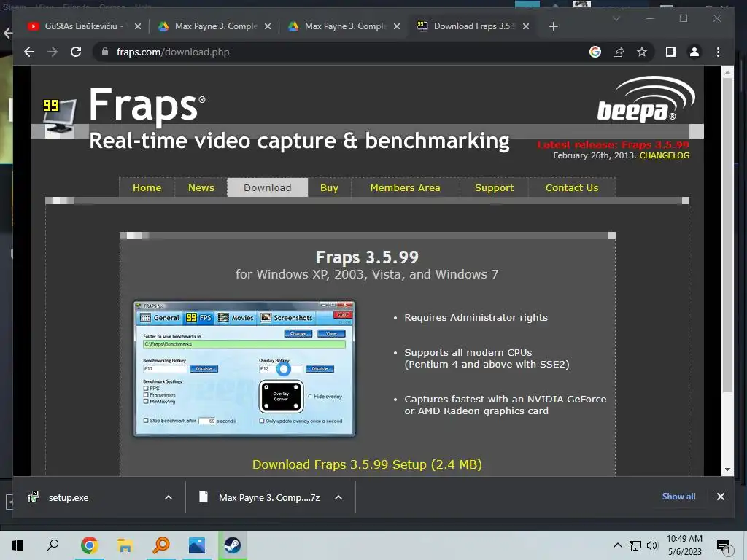The width and height of the screenshot is (747, 560).
Task: Open Chrome's three-dot menu
Action: (718, 52)
